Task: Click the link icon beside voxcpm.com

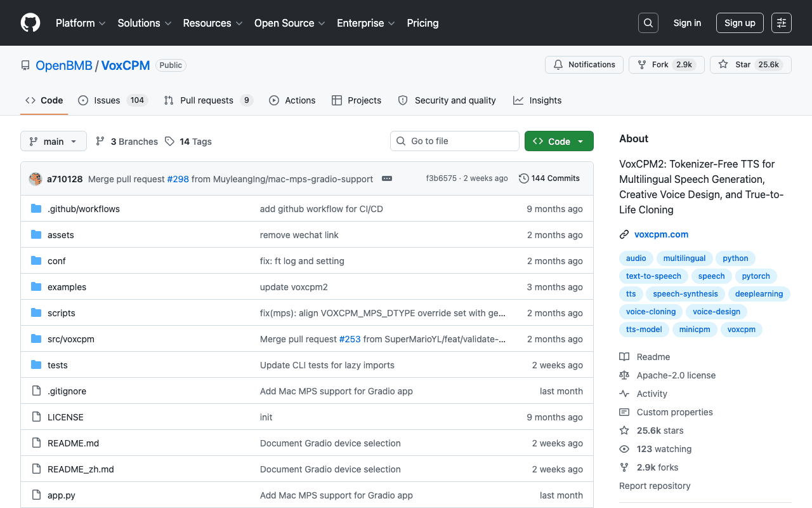Action: 624,234
